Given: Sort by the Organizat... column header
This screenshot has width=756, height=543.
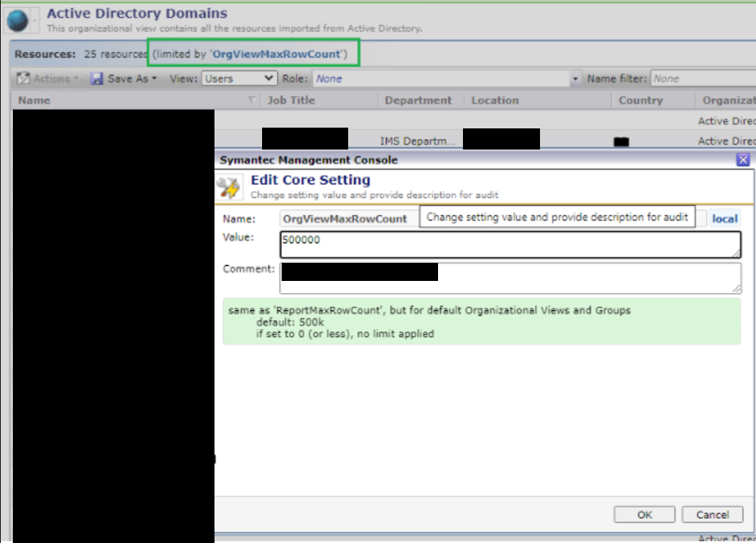Looking at the screenshot, I should click(729, 100).
